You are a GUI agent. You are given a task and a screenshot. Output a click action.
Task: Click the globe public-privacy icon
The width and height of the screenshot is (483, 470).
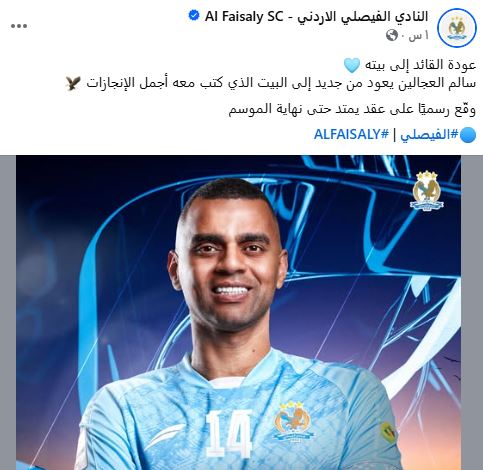coord(392,35)
